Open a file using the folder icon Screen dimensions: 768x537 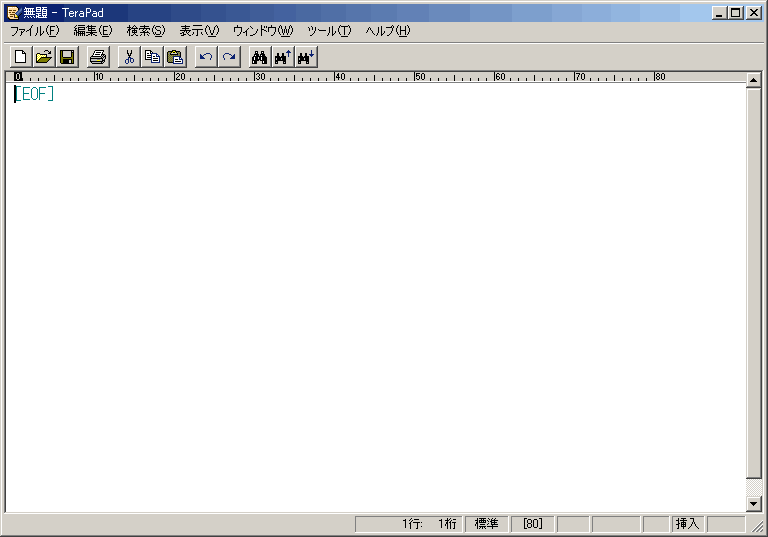[x=44, y=57]
